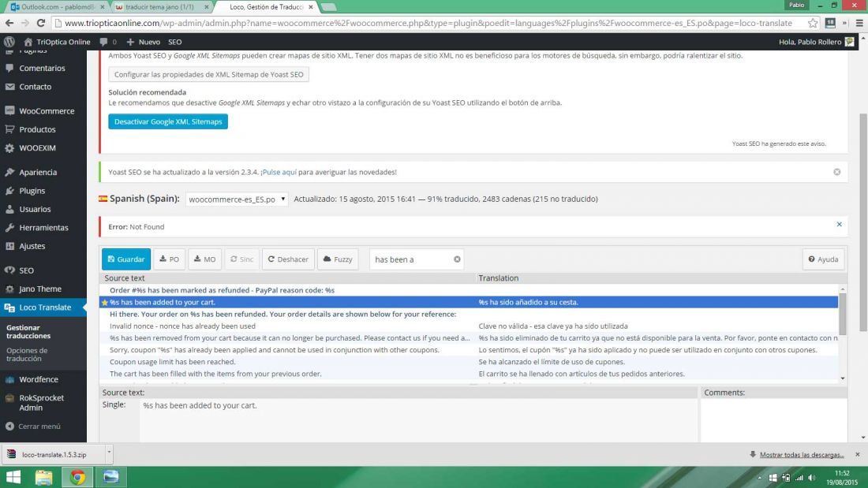Select 'Hi there. Your order on %s' row
The image size is (868, 488).
469,315
